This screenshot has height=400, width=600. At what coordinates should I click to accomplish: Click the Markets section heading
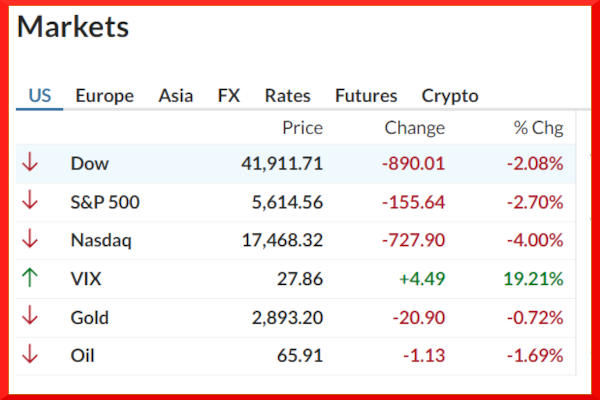click(x=73, y=27)
